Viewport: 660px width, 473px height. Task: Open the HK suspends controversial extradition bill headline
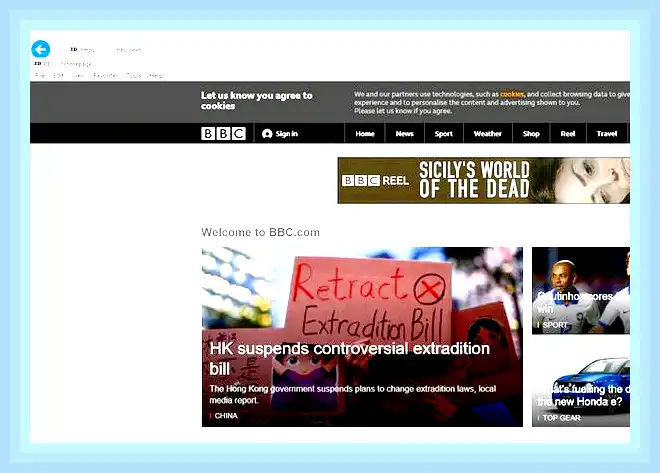349,359
